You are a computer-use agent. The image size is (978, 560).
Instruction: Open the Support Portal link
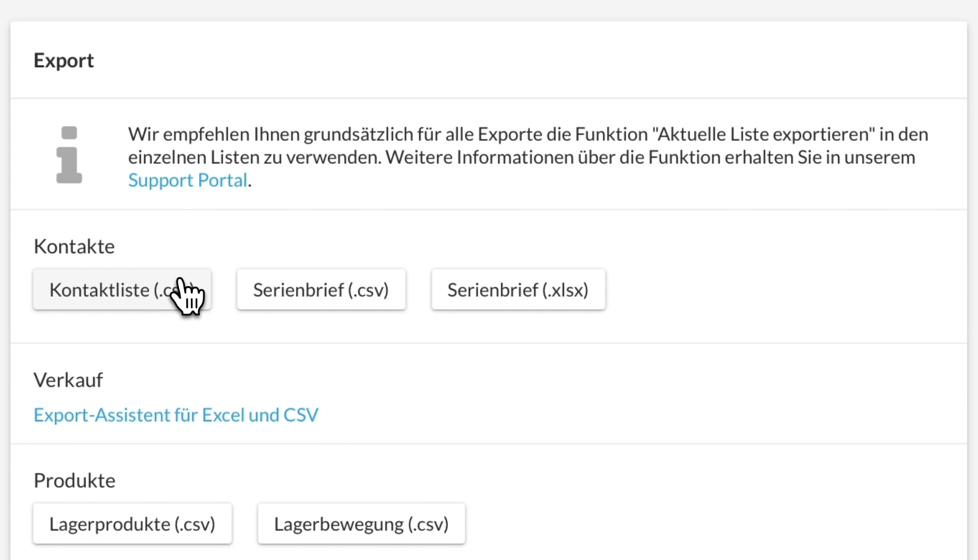tap(187, 180)
